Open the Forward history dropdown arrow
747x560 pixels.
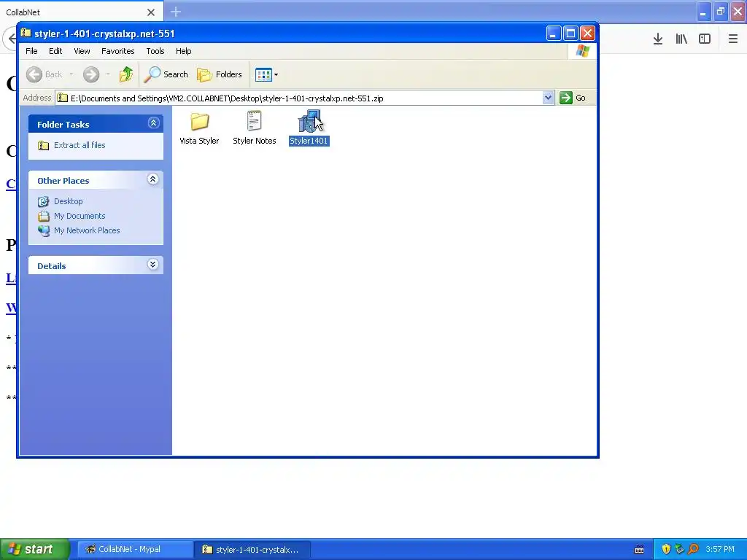click(x=108, y=74)
